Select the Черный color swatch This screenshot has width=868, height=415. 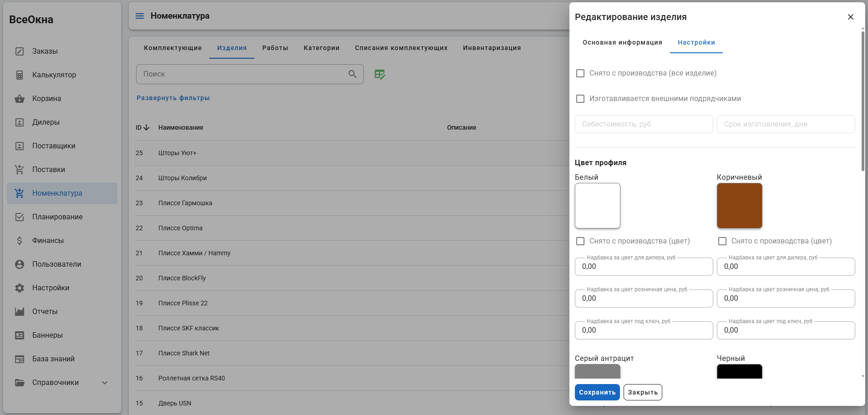[740, 371]
